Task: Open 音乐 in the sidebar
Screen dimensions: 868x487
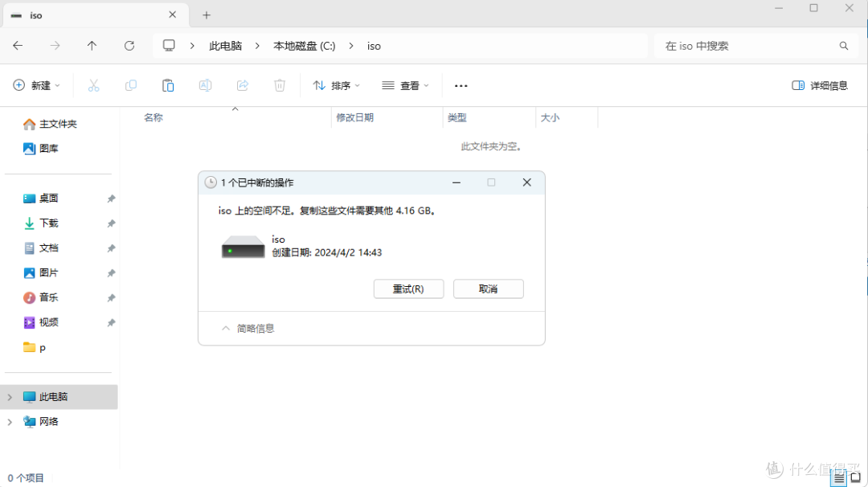Action: 40,297
